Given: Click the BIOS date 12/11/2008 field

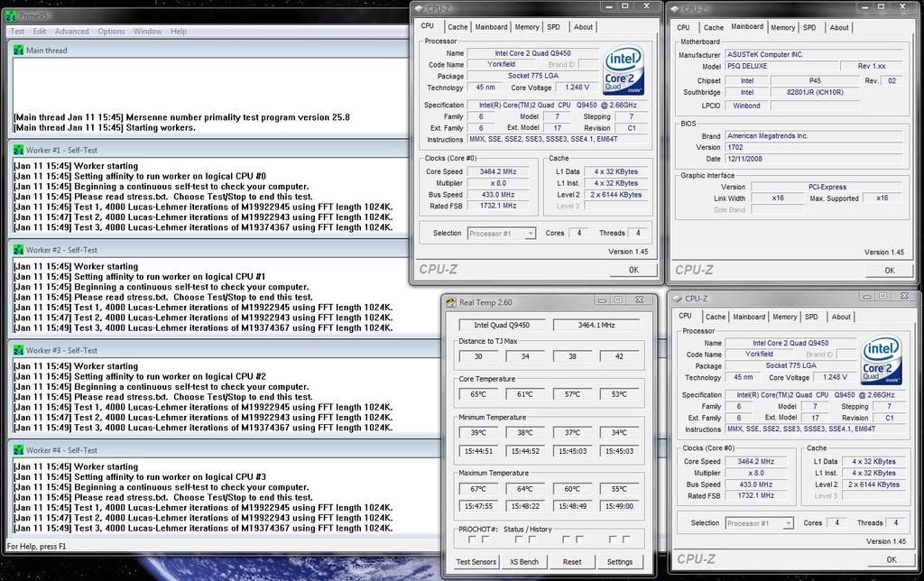Looking at the screenshot, I should (x=814, y=159).
